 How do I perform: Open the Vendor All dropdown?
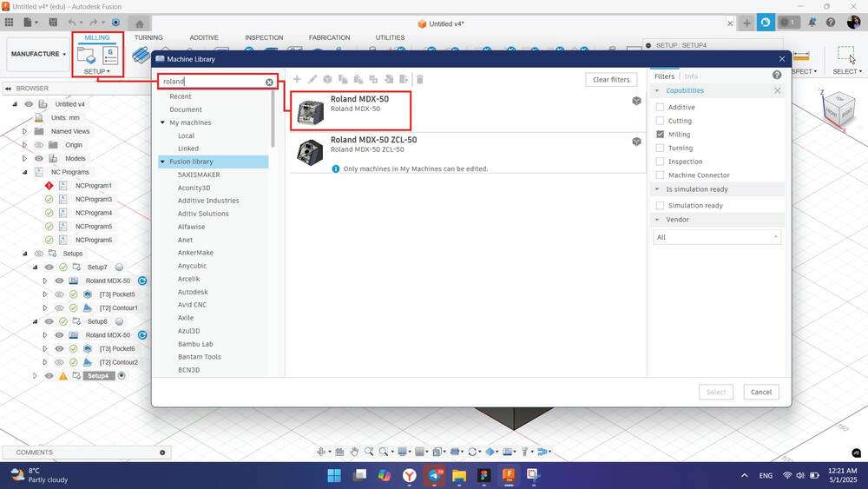717,237
